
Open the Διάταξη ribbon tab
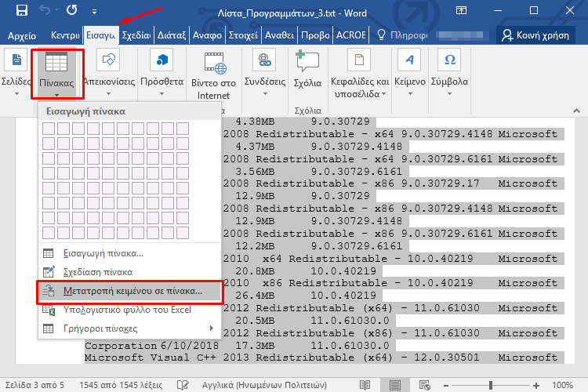pos(172,35)
